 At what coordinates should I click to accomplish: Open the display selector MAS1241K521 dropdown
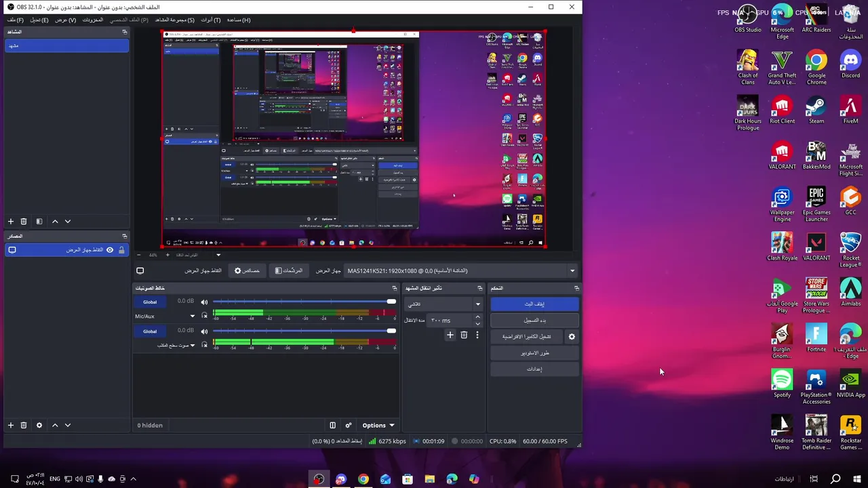(462, 270)
